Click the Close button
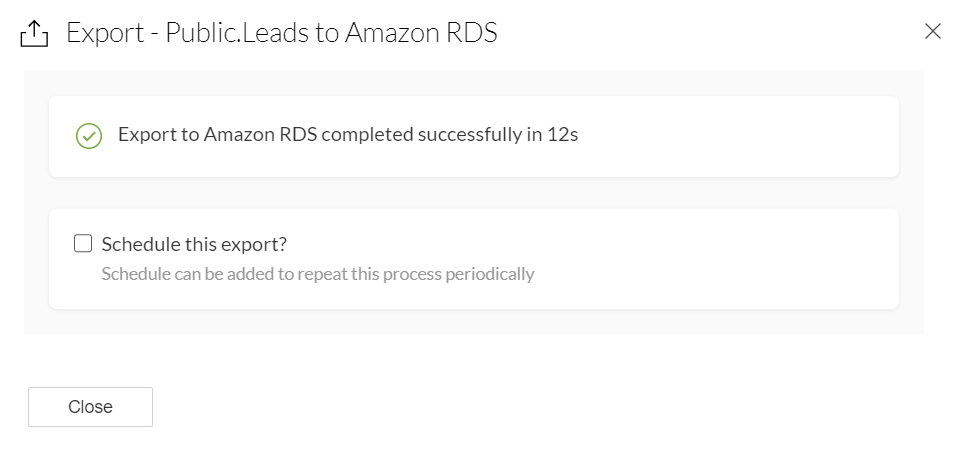The width and height of the screenshot is (955, 455). click(90, 407)
